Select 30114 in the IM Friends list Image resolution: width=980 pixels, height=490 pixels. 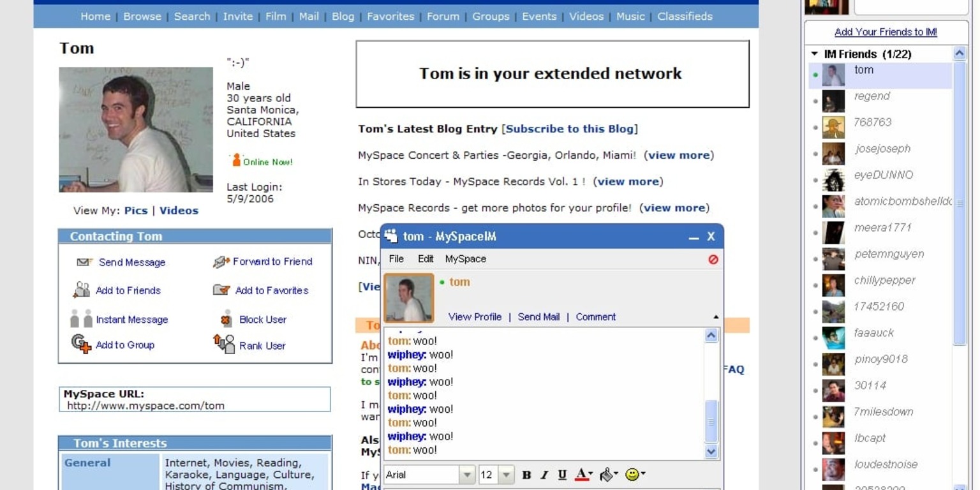880,390
